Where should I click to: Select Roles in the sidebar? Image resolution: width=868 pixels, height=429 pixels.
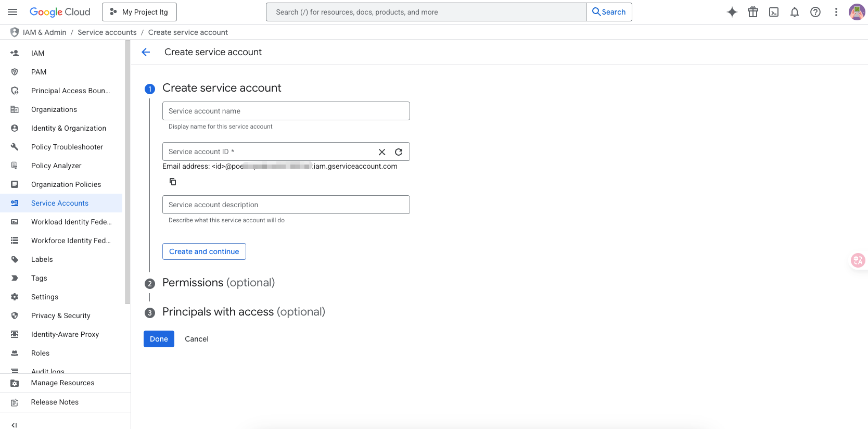click(x=40, y=353)
